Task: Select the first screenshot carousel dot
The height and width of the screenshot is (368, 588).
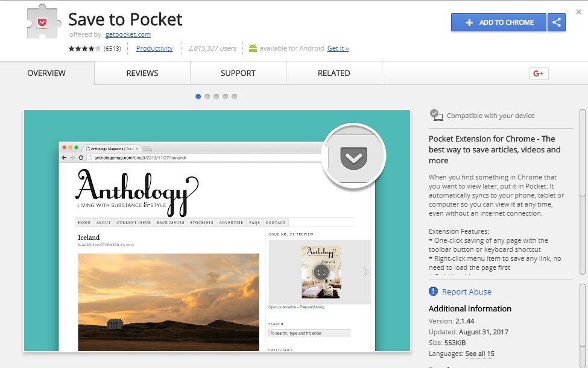Action: (x=198, y=96)
